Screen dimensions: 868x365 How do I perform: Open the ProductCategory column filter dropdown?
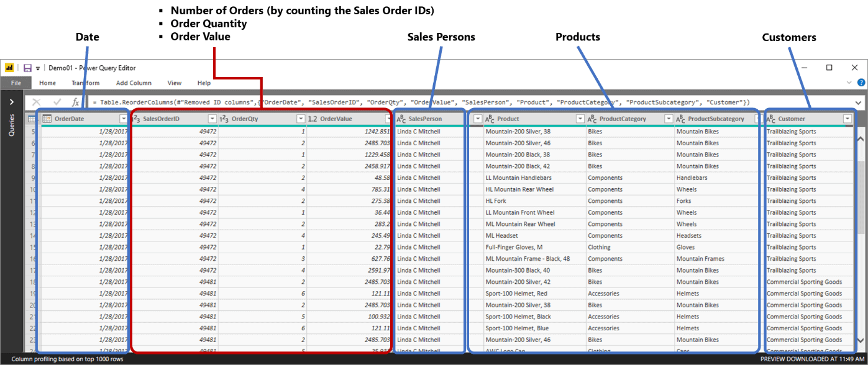coord(669,119)
